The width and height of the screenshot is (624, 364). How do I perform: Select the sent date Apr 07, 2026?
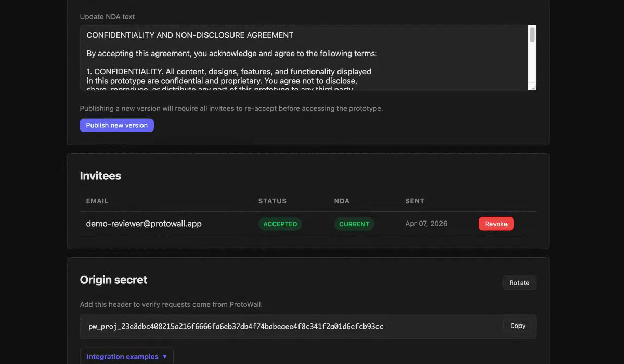(426, 223)
